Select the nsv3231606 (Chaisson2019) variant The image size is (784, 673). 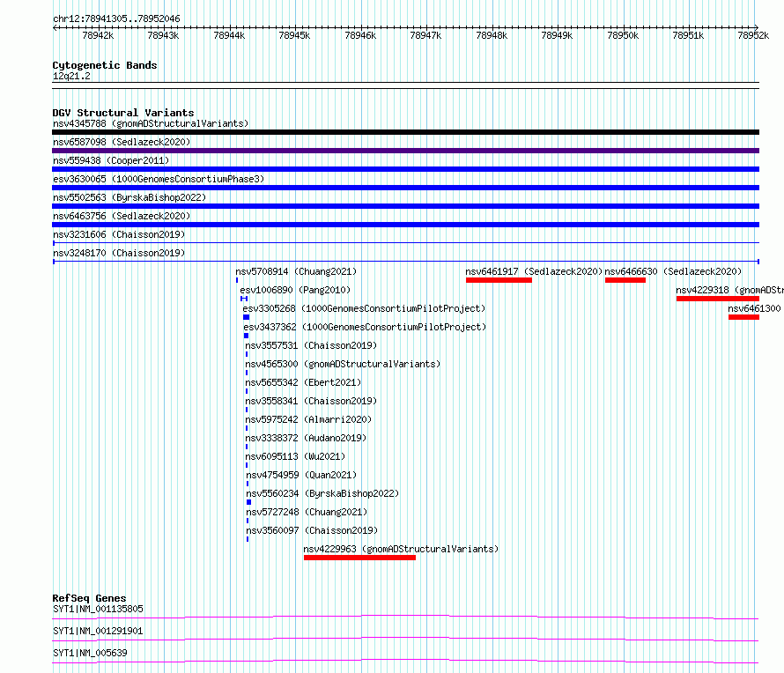pyautogui.click(x=119, y=234)
